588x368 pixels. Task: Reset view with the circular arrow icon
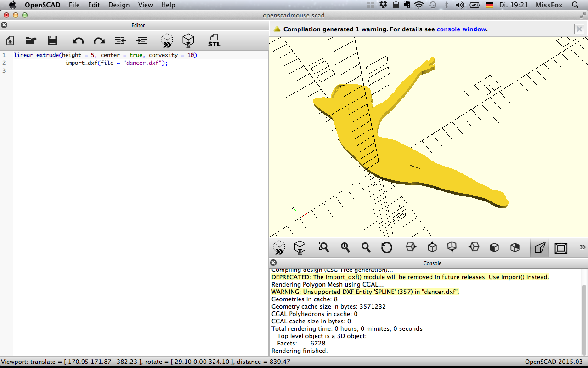coord(387,247)
